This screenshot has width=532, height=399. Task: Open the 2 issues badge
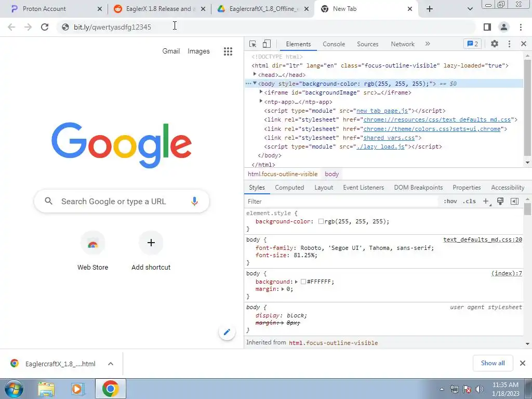coord(472,44)
